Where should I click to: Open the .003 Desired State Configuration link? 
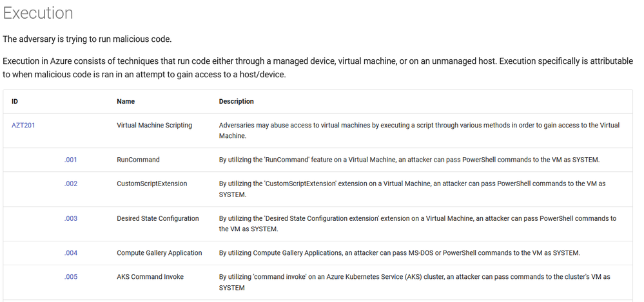point(70,219)
